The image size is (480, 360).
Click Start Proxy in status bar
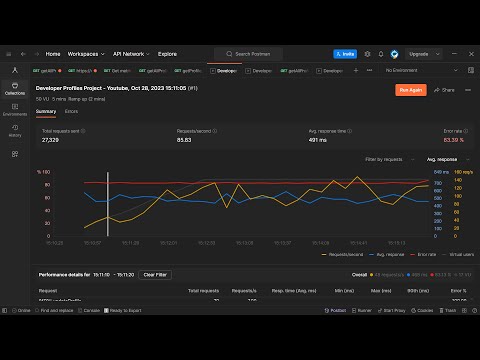tap(391, 310)
